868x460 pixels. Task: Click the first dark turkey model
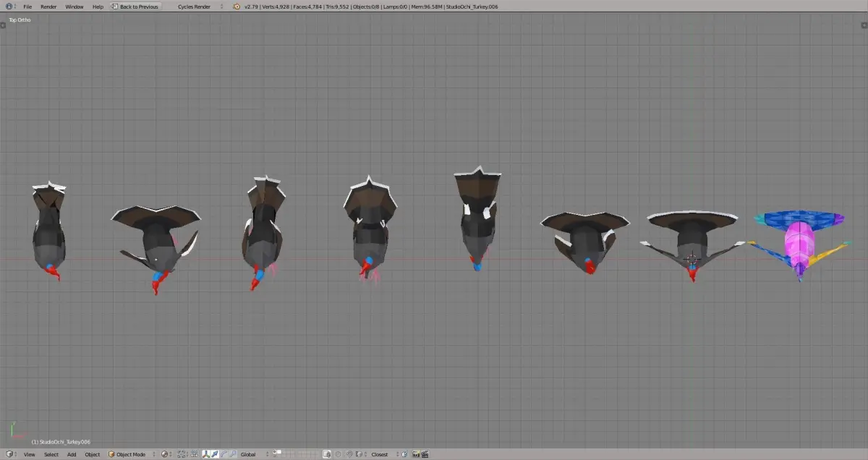(49, 231)
